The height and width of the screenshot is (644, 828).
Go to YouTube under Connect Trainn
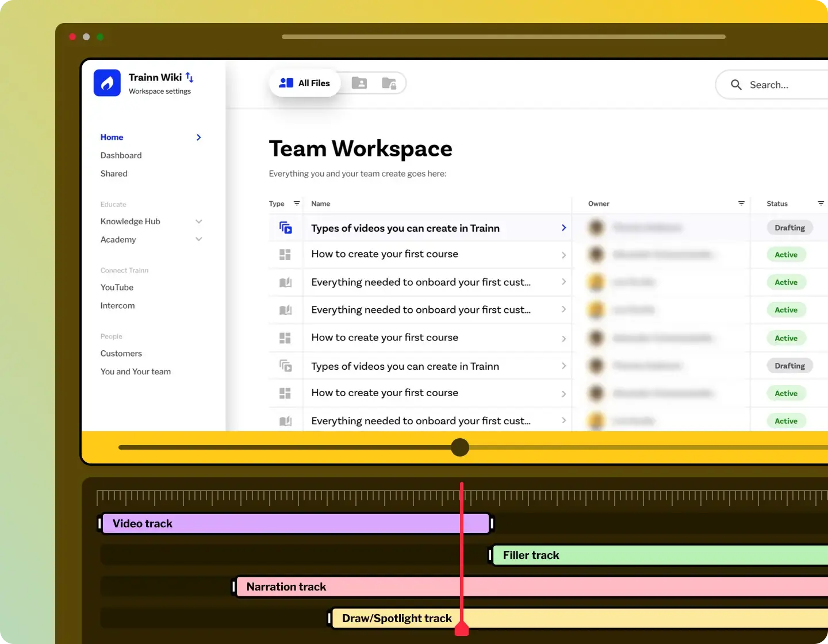(117, 287)
